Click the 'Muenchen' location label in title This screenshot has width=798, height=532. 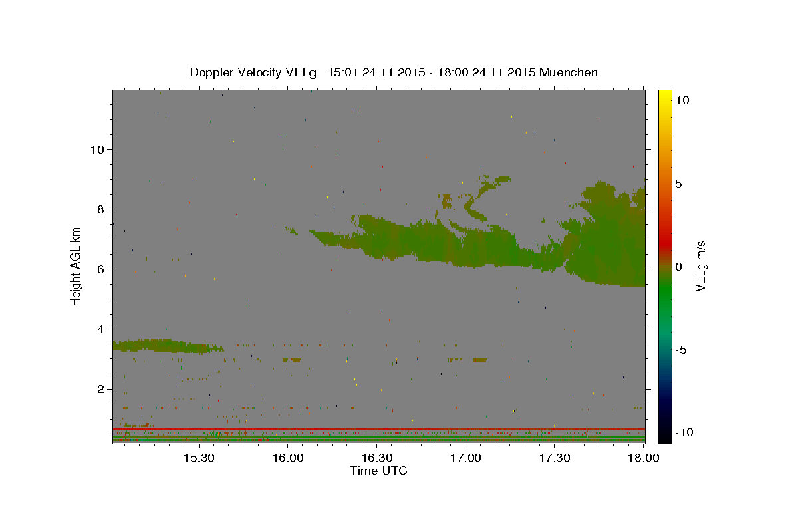point(569,72)
